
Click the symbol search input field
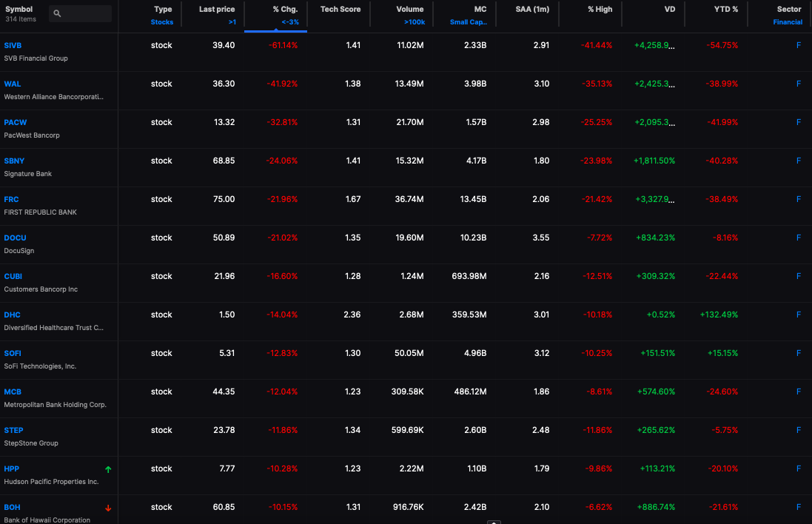(80, 13)
